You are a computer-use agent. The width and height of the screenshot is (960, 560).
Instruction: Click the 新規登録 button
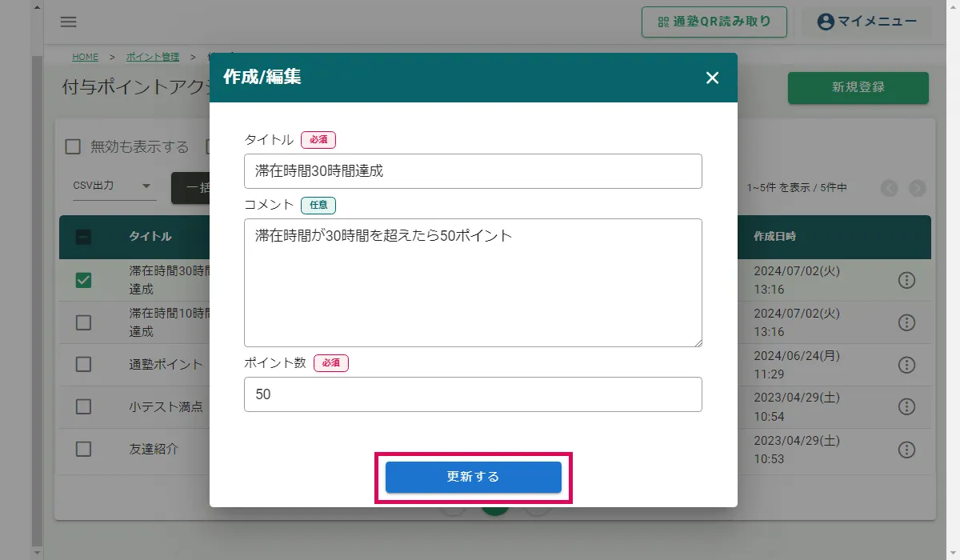click(x=858, y=87)
